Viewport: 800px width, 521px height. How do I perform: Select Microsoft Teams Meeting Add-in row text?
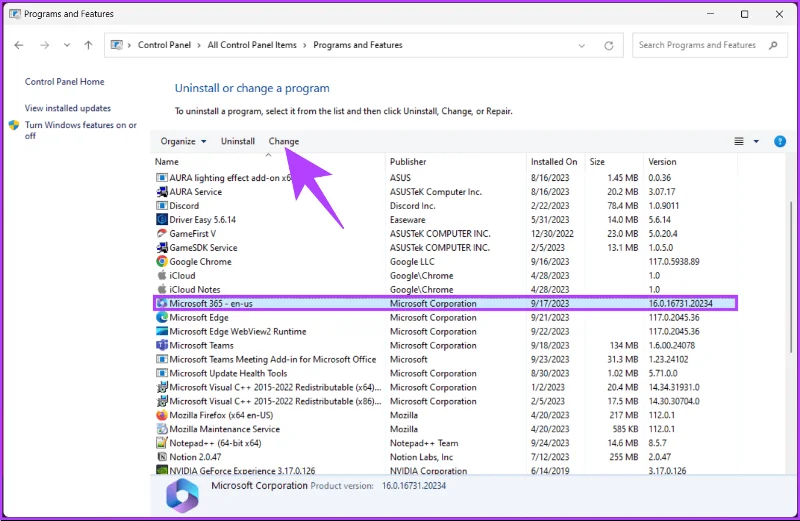272,359
